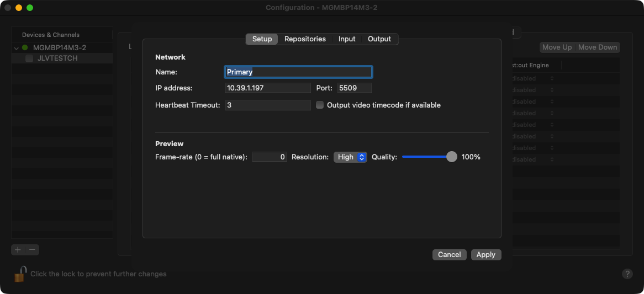Screen dimensions: 644x294
Task: Click the green status dot for MGMBP14M3-2
Action: [25, 47]
